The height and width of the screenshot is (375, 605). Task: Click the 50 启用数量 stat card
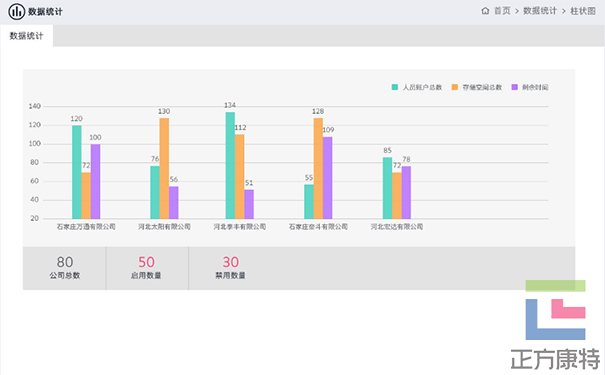pyautogui.click(x=147, y=268)
